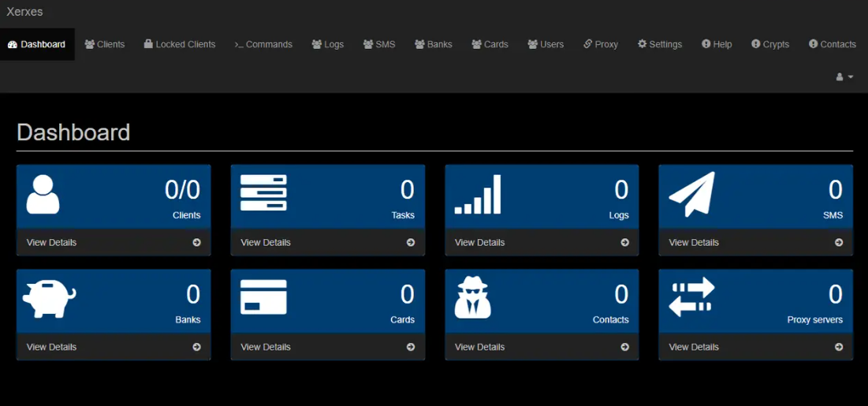This screenshot has width=868, height=406.
Task: Select the Crypts navigation item
Action: pyautogui.click(x=770, y=44)
